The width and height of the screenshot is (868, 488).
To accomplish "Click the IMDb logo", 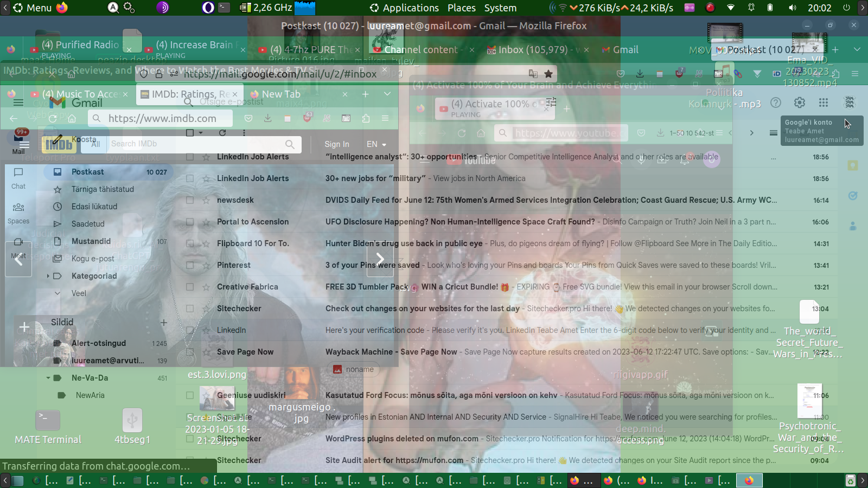I will point(59,144).
